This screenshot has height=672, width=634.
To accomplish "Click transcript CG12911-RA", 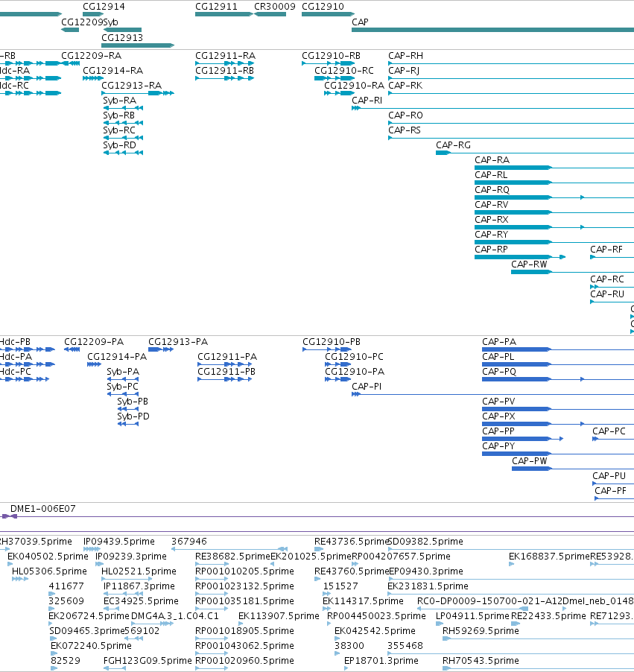I will coord(226,56).
